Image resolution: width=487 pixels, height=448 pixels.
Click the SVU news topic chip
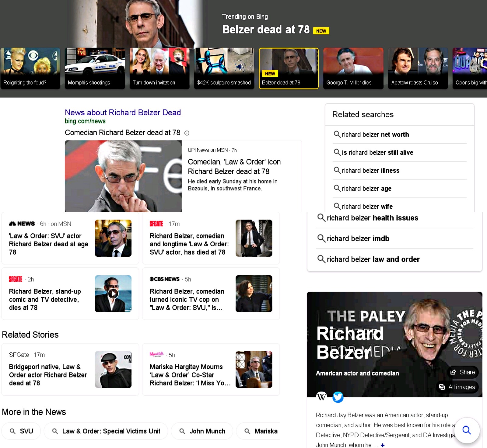21,431
